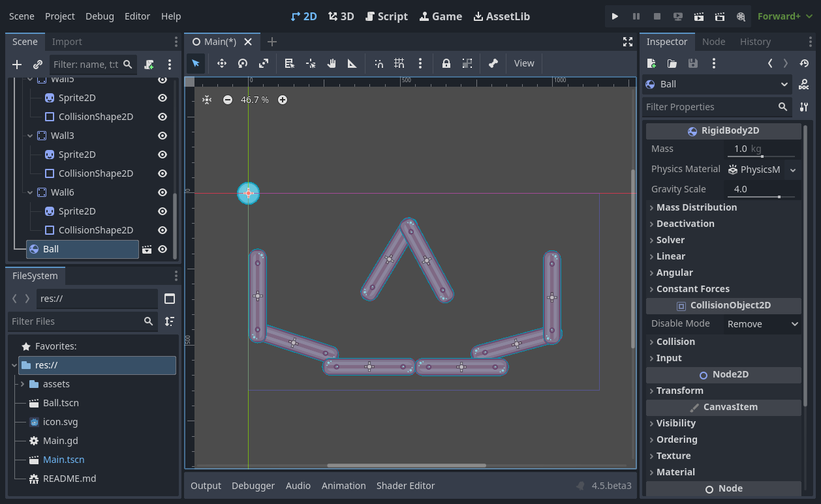The image size is (821, 504).
Task: Open the Disable Mode dropdown
Action: click(x=762, y=324)
